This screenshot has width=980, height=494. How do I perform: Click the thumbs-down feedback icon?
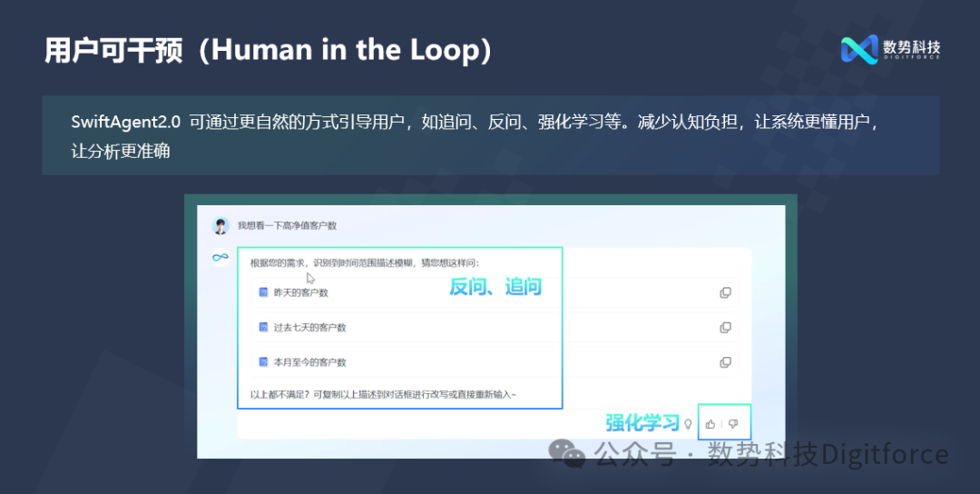733,424
